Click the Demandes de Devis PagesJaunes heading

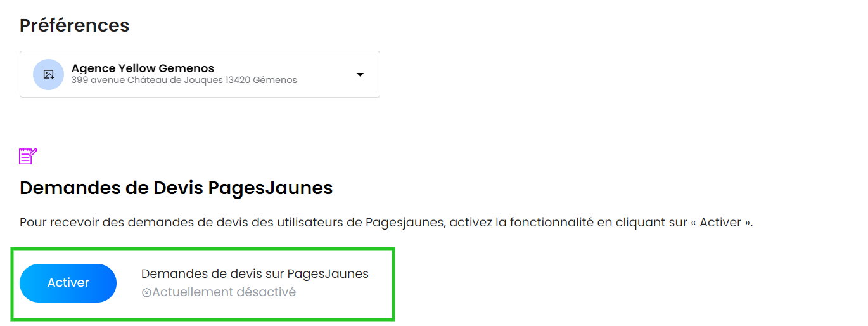coord(176,188)
